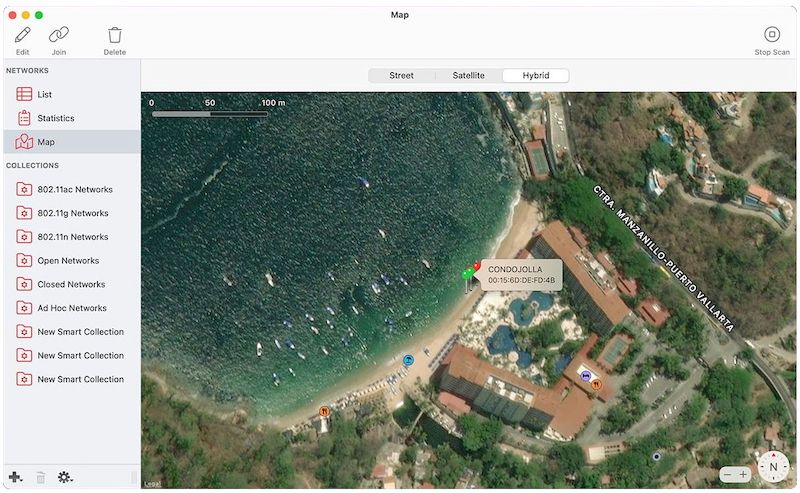The height and width of the screenshot is (493, 800).
Task: Click the Legal link on map
Action: pos(152,483)
